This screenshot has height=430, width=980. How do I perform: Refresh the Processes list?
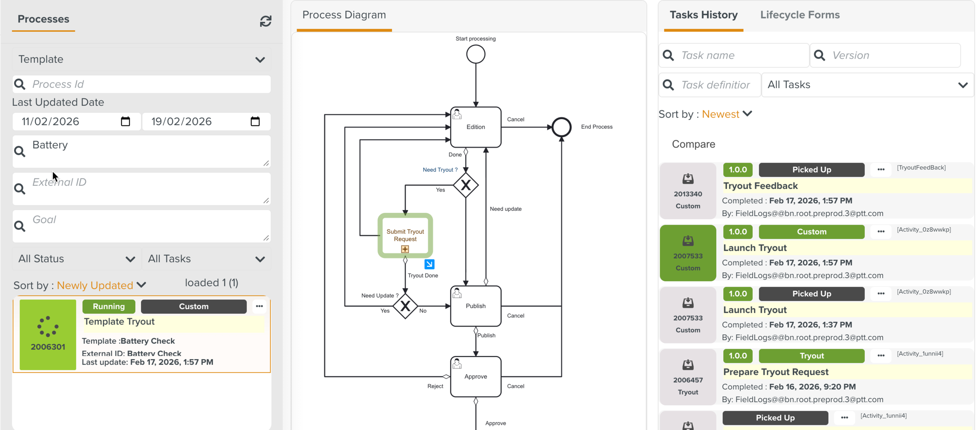coord(266,20)
